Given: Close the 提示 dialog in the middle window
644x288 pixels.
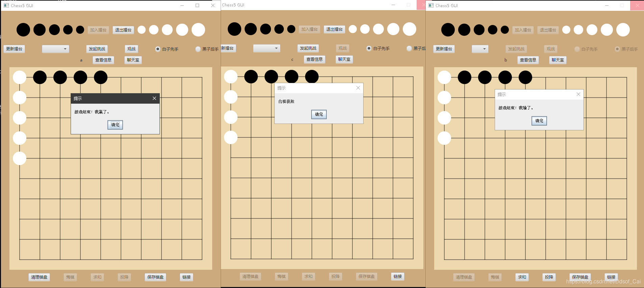Looking at the screenshot, I should 358,88.
